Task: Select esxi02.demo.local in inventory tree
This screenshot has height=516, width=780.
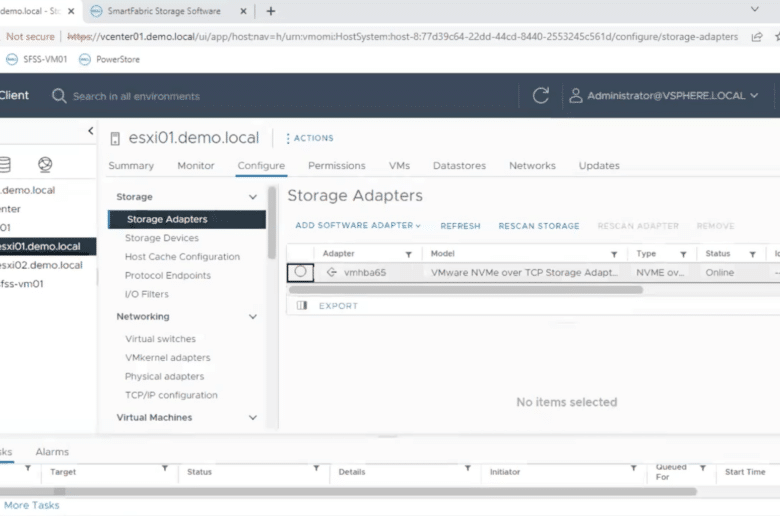Action: pyautogui.click(x=41, y=265)
